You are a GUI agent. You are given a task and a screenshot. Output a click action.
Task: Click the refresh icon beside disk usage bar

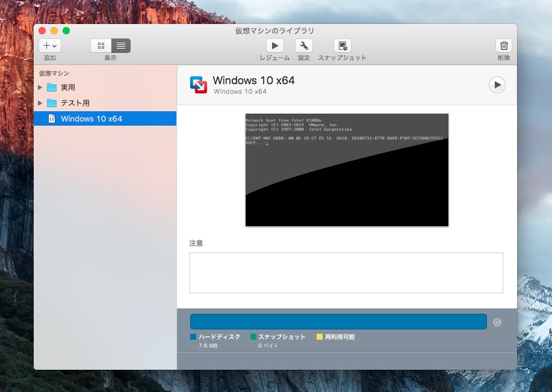click(x=497, y=322)
